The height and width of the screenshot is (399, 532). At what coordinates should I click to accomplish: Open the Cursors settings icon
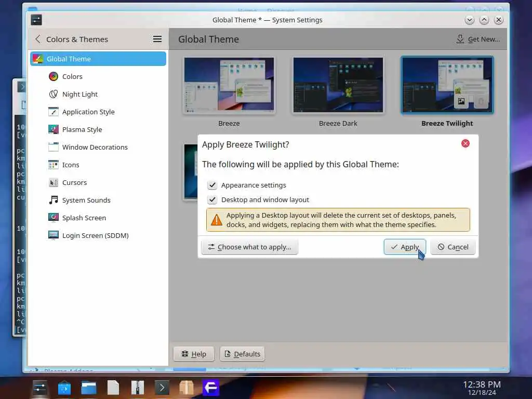tap(54, 182)
